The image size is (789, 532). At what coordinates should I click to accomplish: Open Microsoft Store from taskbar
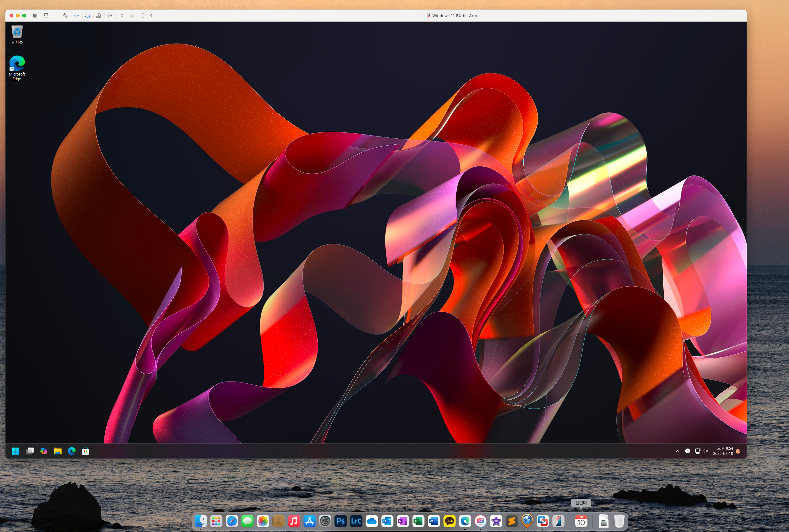pyautogui.click(x=85, y=451)
